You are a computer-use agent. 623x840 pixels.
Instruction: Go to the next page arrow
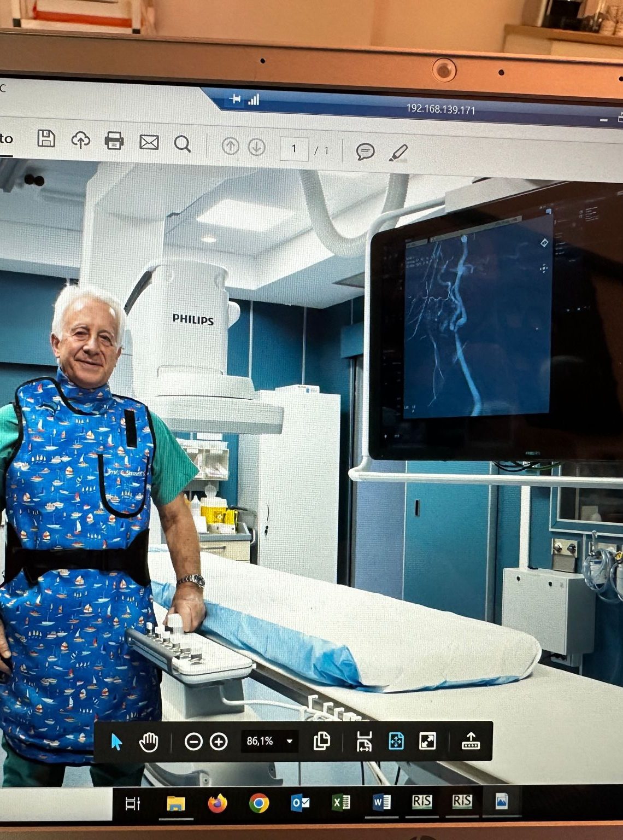[256, 147]
